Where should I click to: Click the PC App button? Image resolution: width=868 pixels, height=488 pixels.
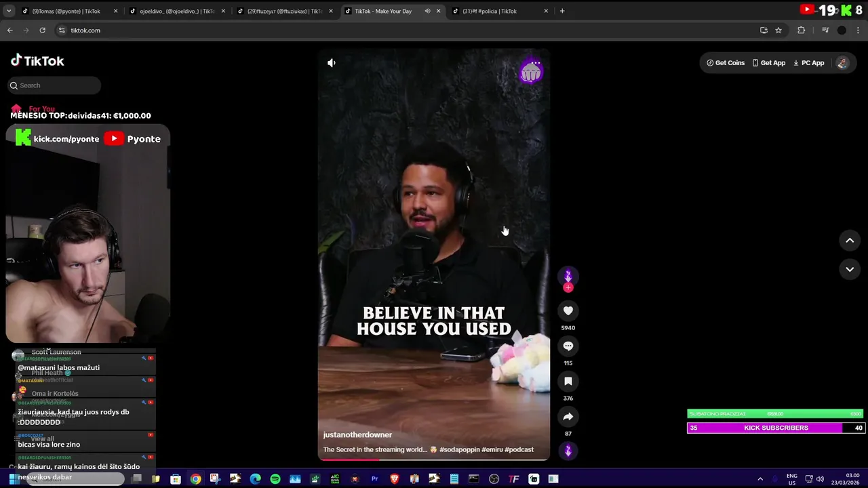click(x=809, y=63)
